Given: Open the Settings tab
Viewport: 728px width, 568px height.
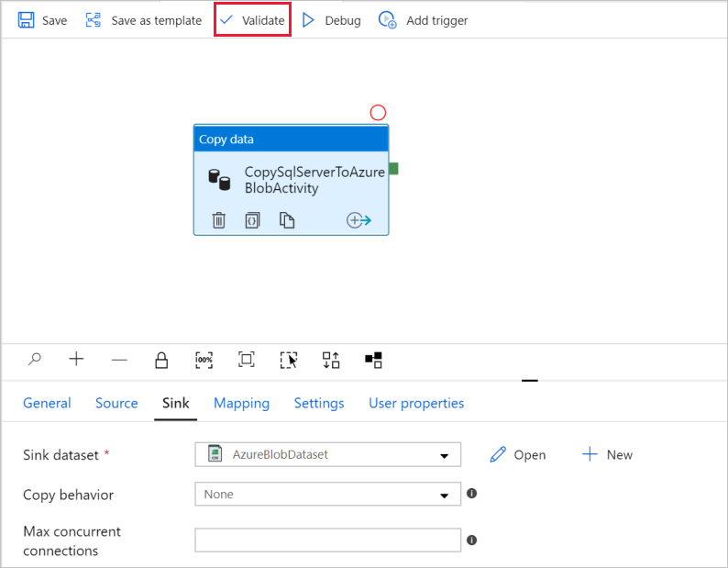Looking at the screenshot, I should (319, 404).
